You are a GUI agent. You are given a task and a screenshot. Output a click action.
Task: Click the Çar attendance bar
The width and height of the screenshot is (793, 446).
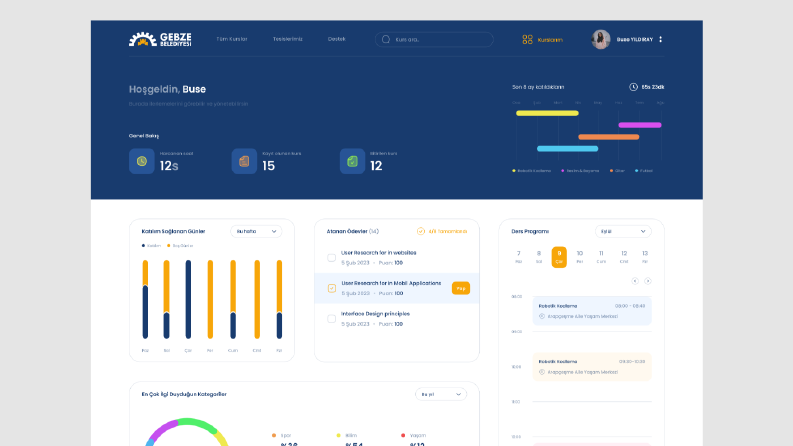point(188,299)
